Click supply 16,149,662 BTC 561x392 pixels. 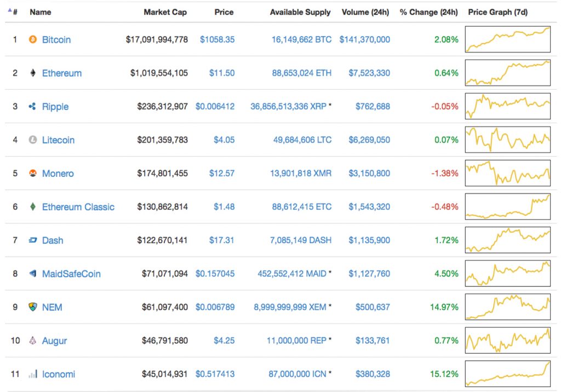[x=302, y=40]
